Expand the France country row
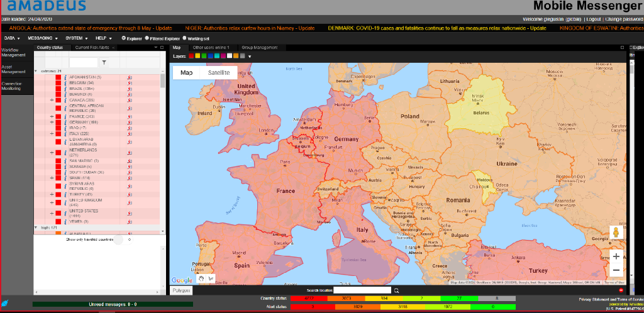Image resolution: width=644 pixels, height=313 pixels. (x=52, y=116)
